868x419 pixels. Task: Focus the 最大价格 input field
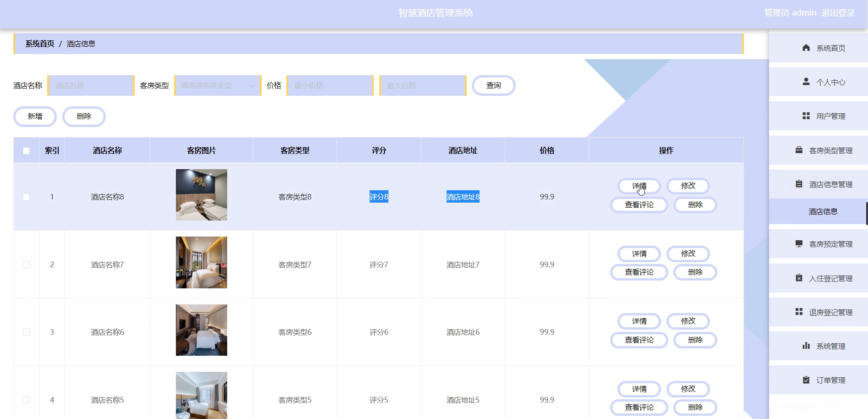click(x=423, y=86)
